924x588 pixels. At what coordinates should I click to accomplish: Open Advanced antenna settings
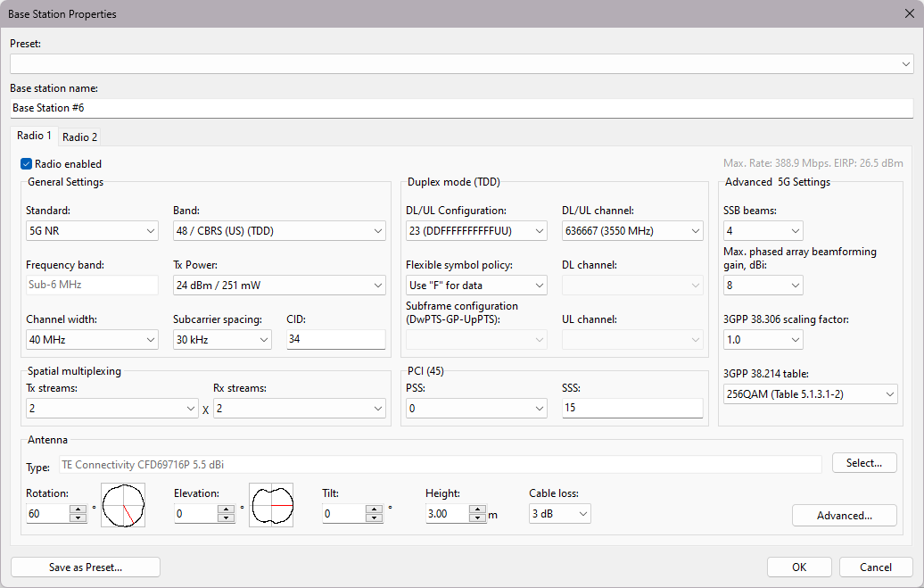pyautogui.click(x=844, y=515)
